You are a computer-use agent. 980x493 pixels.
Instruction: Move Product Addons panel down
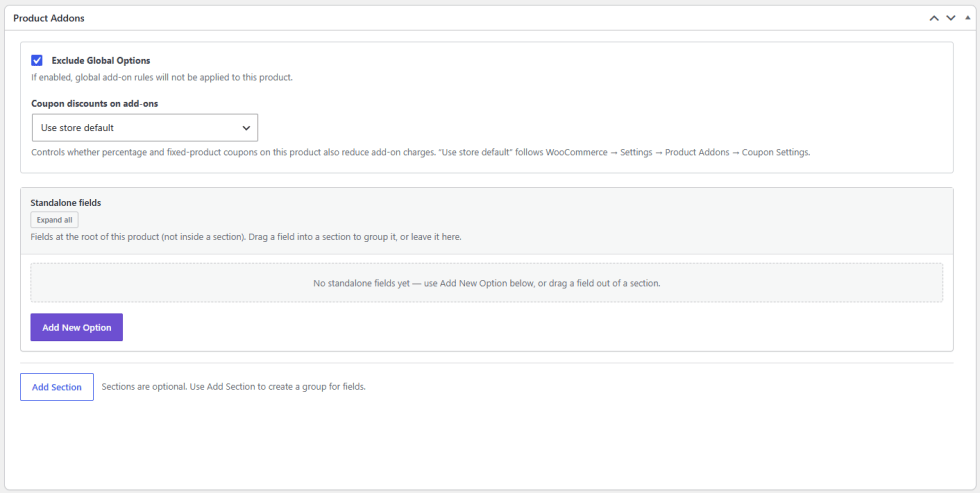coord(951,18)
